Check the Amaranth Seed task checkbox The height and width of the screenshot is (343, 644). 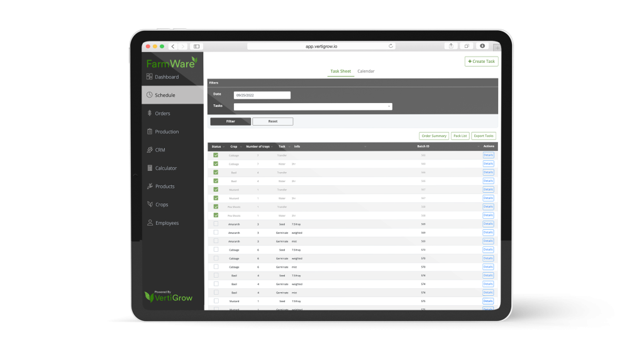(216, 224)
